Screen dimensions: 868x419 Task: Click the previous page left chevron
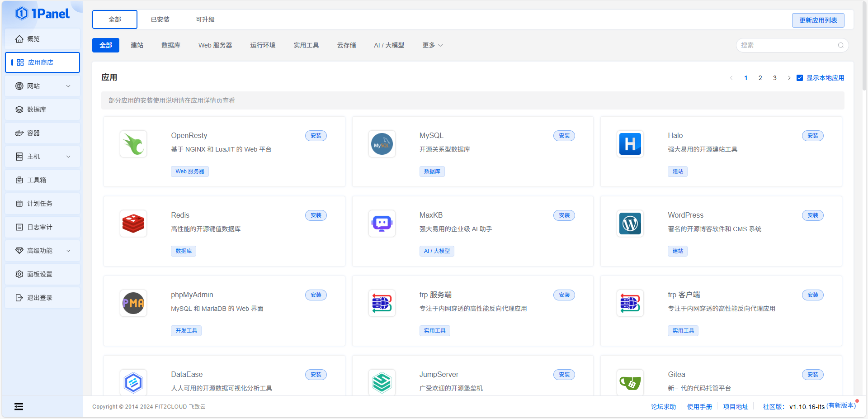point(731,78)
